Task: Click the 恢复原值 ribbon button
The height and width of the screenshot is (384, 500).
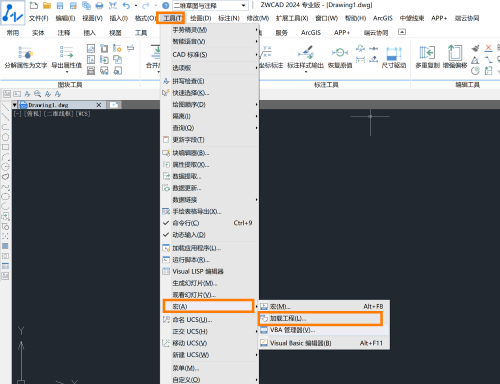Action: click(340, 57)
